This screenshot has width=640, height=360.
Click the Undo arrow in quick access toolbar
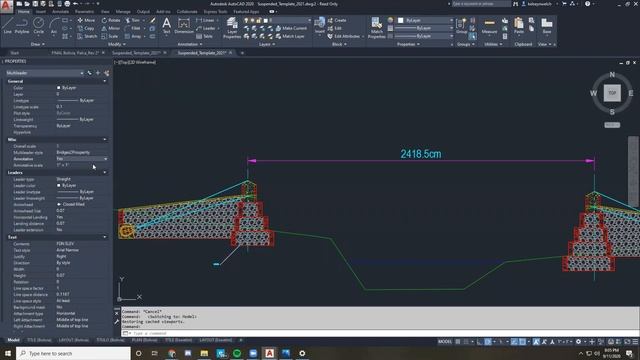click(76, 4)
